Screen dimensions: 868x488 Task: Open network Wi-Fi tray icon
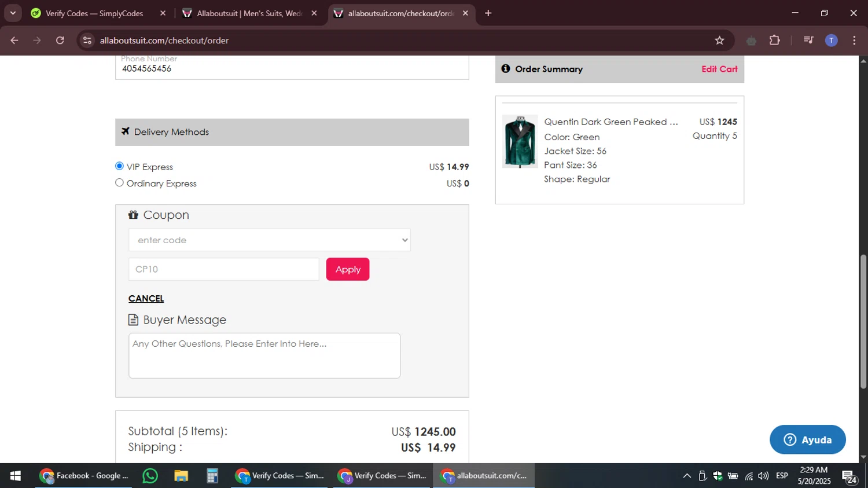(x=749, y=476)
